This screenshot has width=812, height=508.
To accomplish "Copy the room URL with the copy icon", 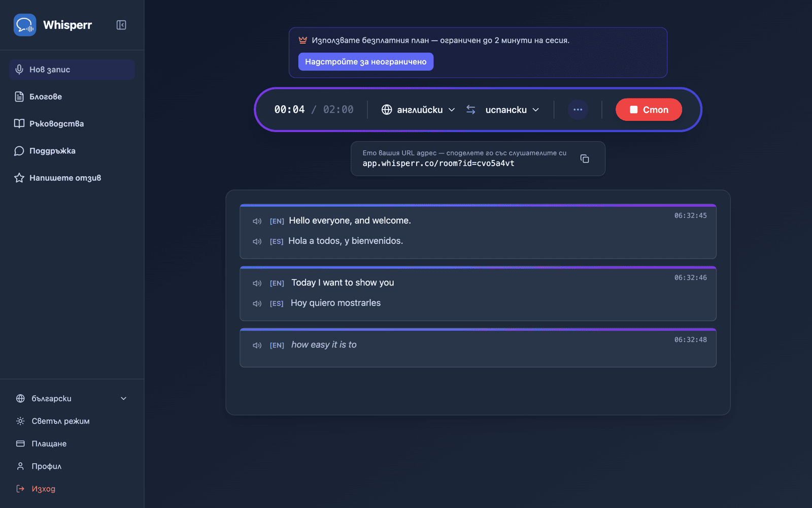I will click(x=585, y=158).
